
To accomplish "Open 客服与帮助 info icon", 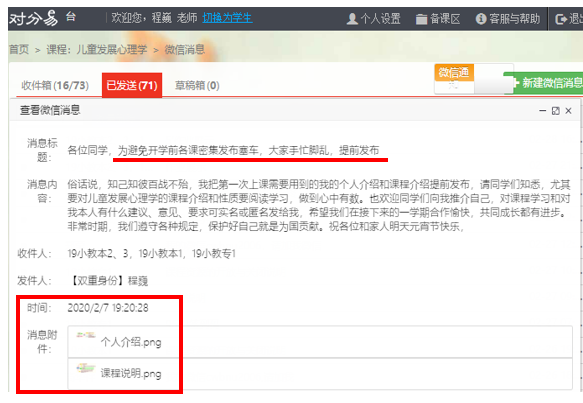I will coord(481,19).
